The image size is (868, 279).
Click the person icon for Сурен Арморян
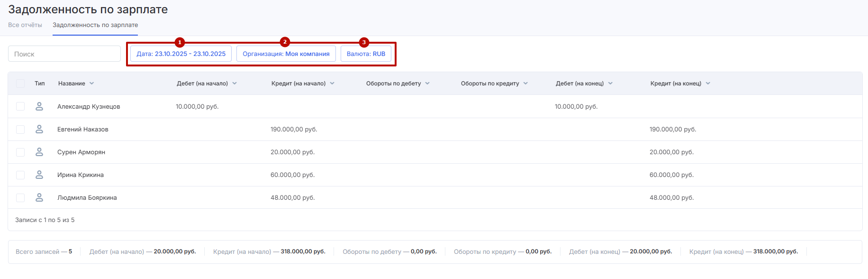[x=39, y=152]
